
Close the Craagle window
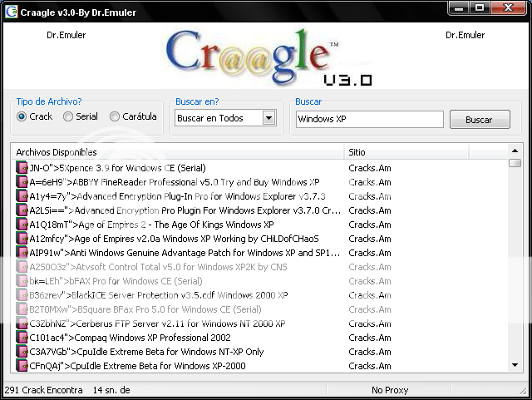click(509, 7)
